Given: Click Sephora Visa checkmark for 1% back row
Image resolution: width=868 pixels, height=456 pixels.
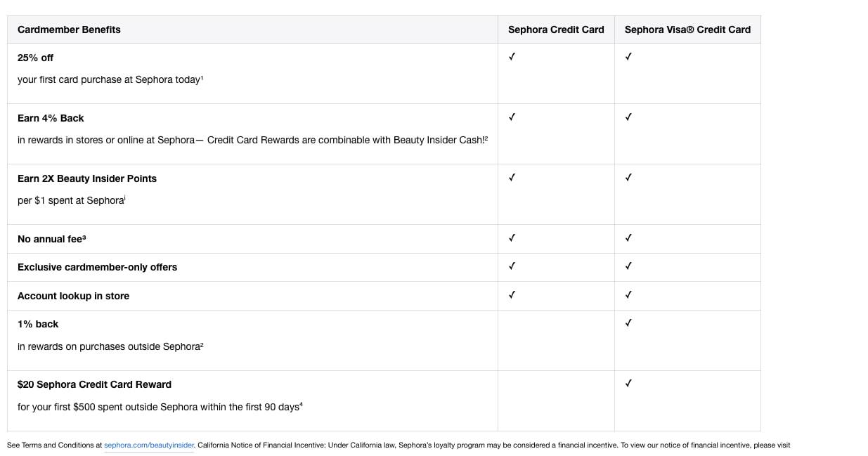Looking at the screenshot, I should coord(628,323).
